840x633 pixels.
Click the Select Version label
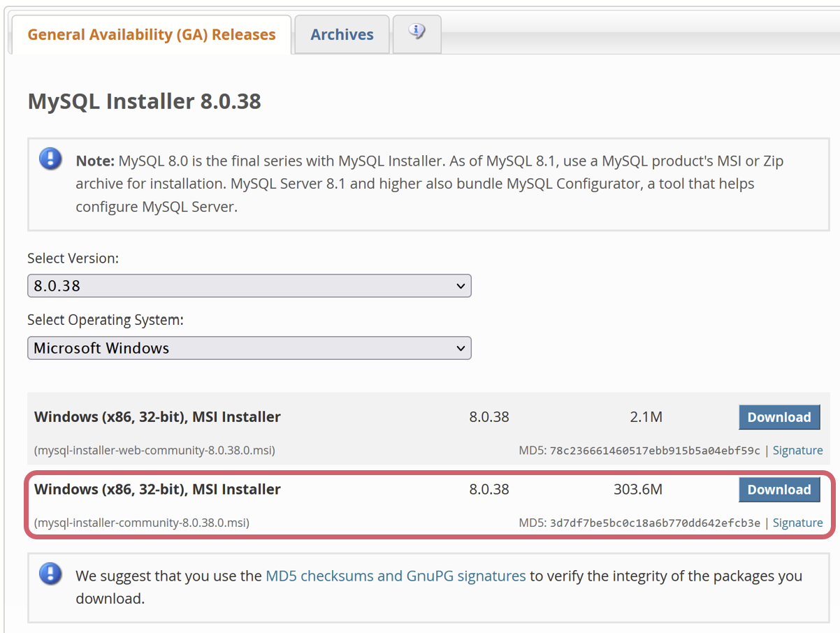73,258
